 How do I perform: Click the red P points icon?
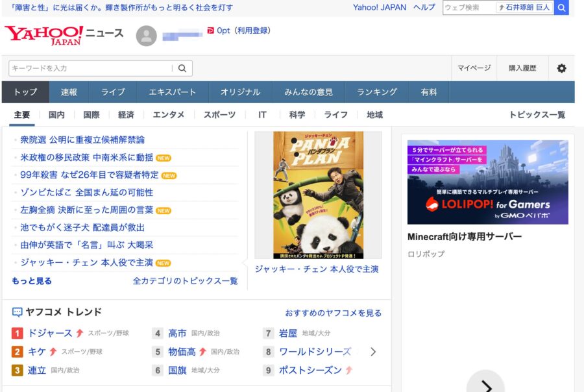(x=210, y=30)
